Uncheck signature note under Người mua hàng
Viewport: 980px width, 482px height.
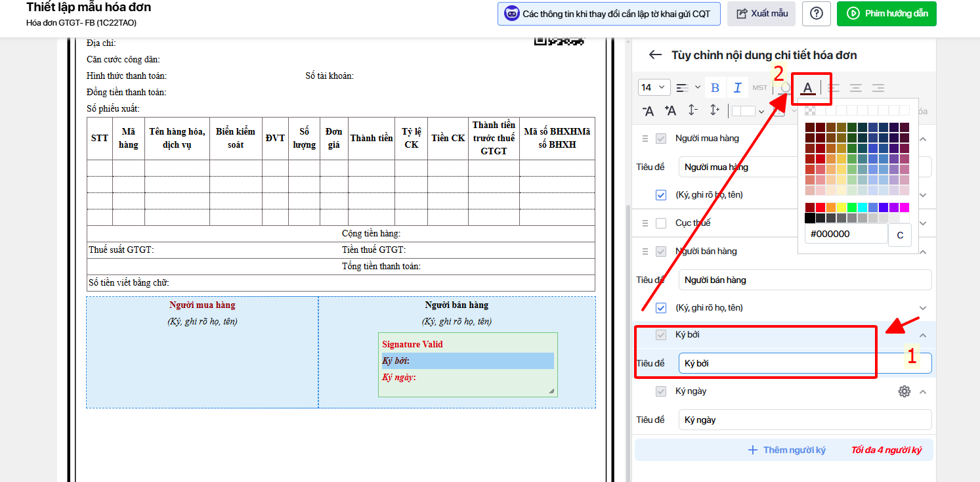click(x=661, y=195)
